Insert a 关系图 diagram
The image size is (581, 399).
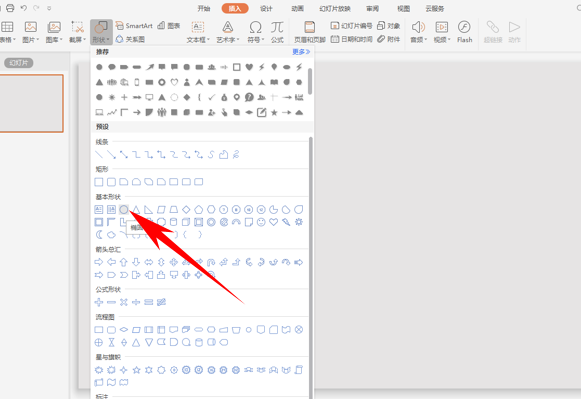point(130,39)
